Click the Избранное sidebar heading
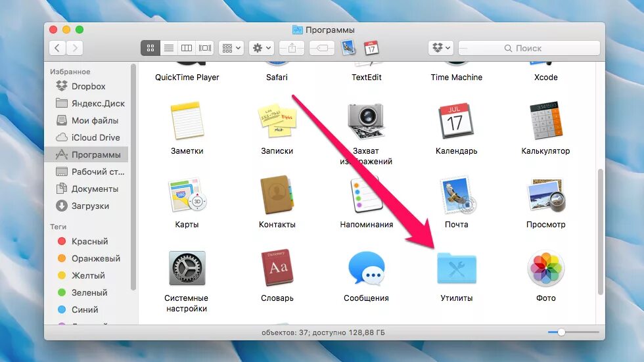The height and width of the screenshot is (362, 644). click(x=70, y=72)
